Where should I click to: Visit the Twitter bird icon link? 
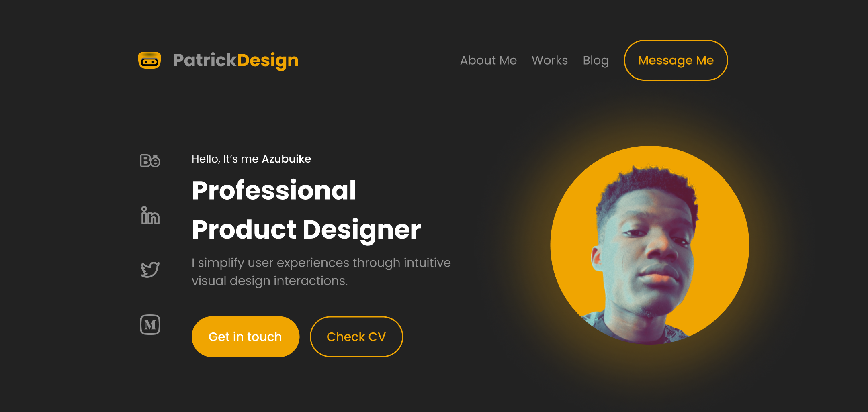point(150,269)
